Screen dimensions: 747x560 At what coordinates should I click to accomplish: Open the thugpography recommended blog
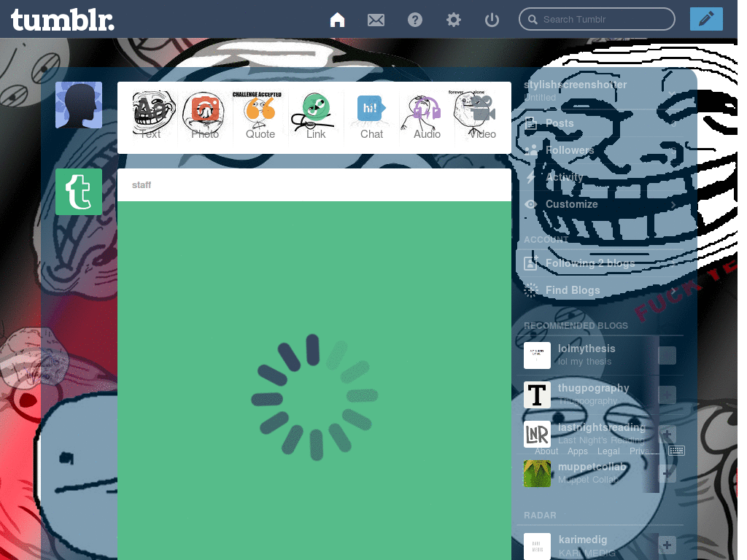coord(594,388)
